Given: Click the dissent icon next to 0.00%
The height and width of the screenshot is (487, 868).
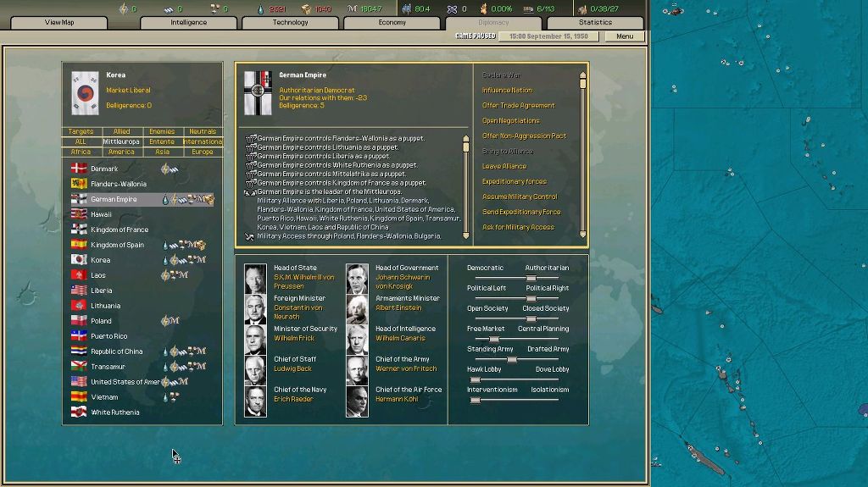Looking at the screenshot, I should pyautogui.click(x=483, y=8).
